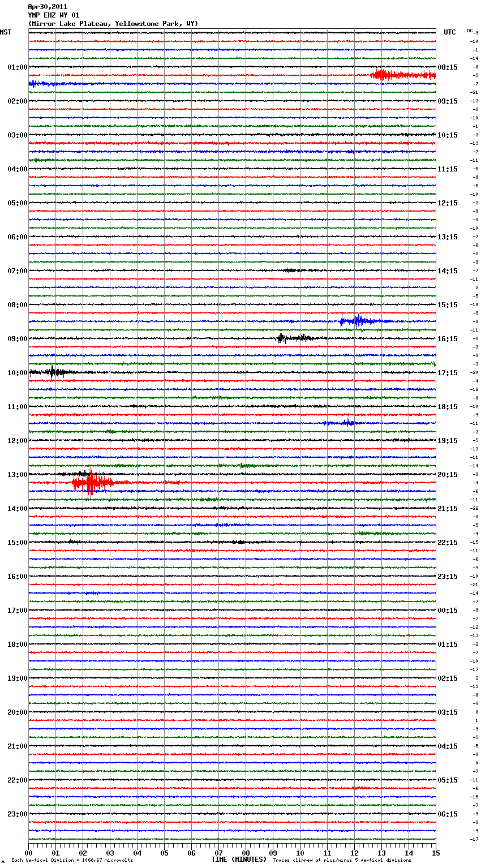Select the 03:00 MST time label
The width and height of the screenshot is (481, 868).
coord(18,135)
